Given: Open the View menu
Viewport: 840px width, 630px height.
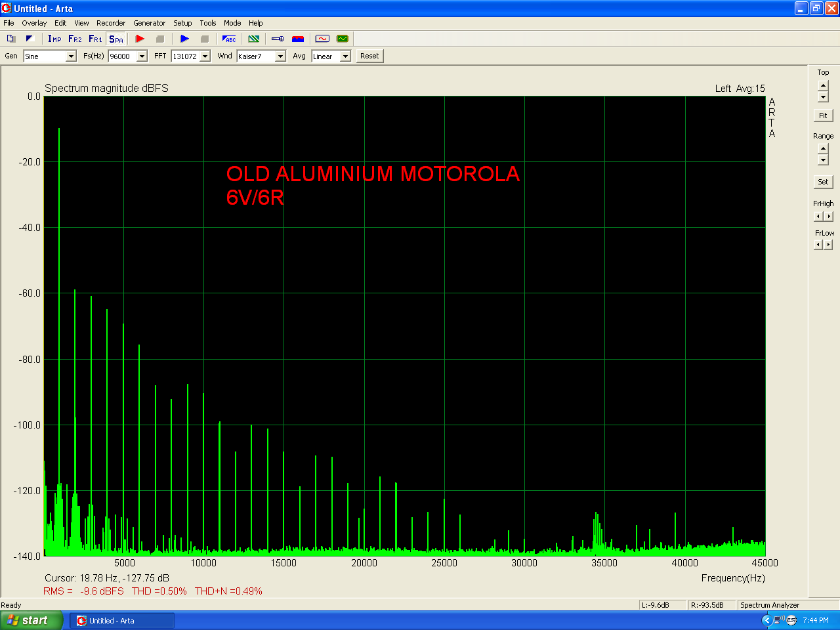Looking at the screenshot, I should coord(81,23).
